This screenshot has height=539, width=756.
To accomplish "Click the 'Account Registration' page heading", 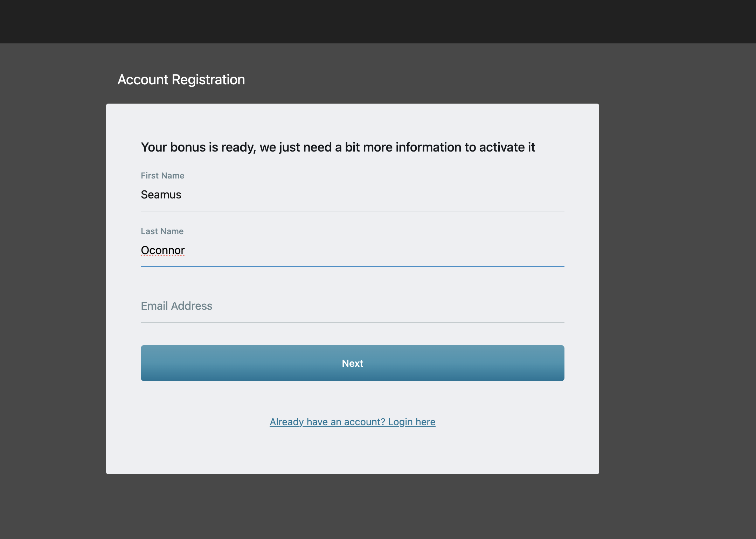I will (x=181, y=80).
